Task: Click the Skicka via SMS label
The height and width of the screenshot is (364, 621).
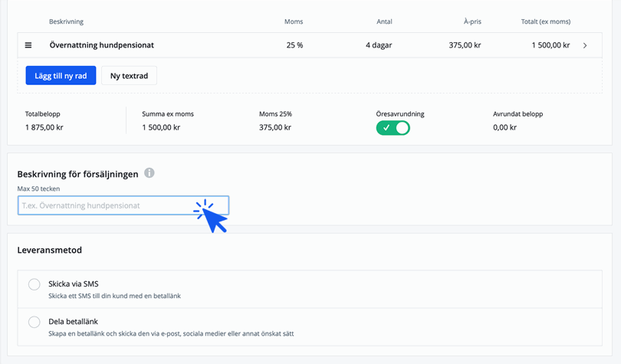Action: [x=74, y=284]
